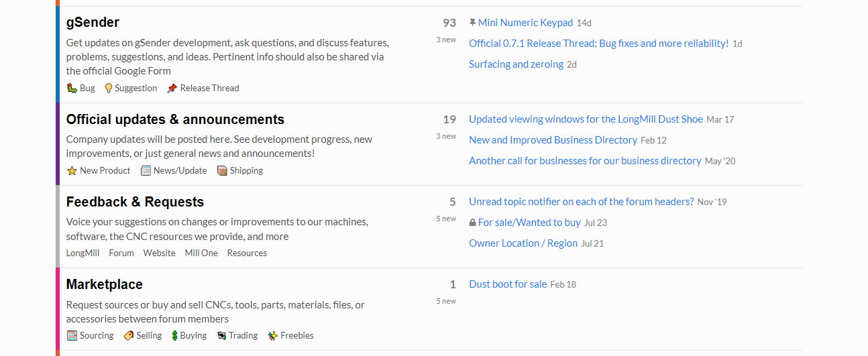Go to Feedback & Requests category
868x356 pixels.
point(135,202)
